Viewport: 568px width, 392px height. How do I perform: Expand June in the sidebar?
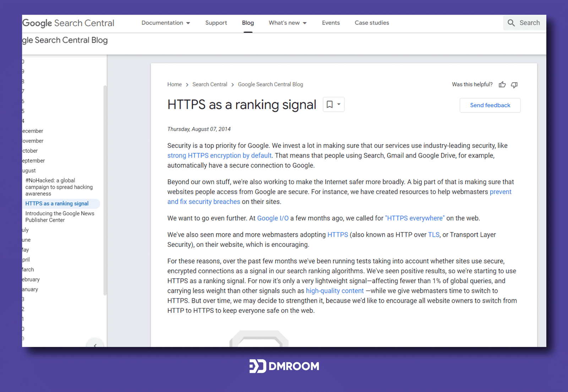click(26, 240)
